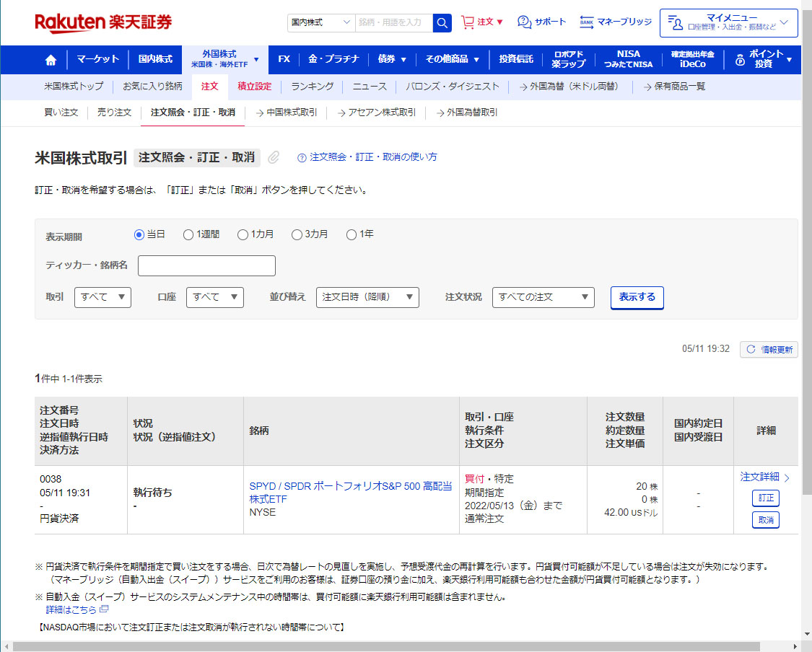Expand the 並び替え sort order dropdown
The width and height of the screenshot is (812, 652).
[367, 297]
